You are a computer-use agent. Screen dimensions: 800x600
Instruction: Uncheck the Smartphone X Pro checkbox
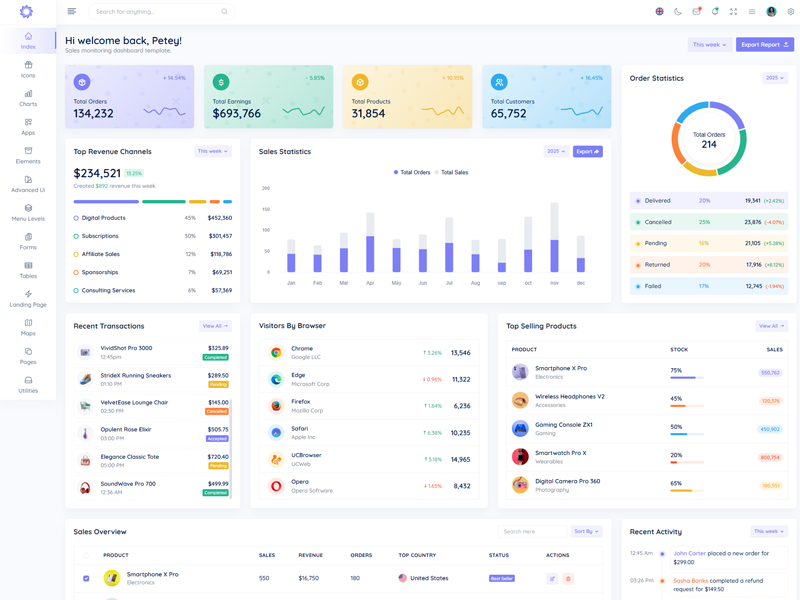[86, 578]
